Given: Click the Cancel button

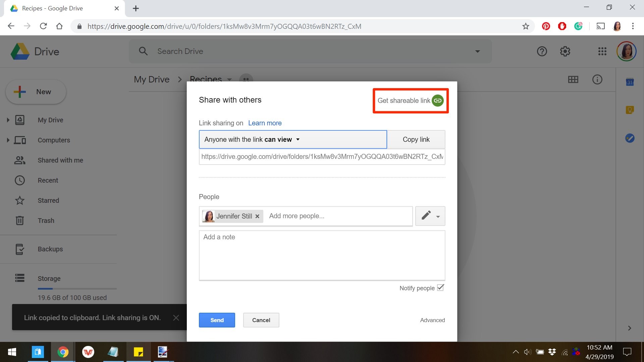Looking at the screenshot, I should click(x=261, y=320).
